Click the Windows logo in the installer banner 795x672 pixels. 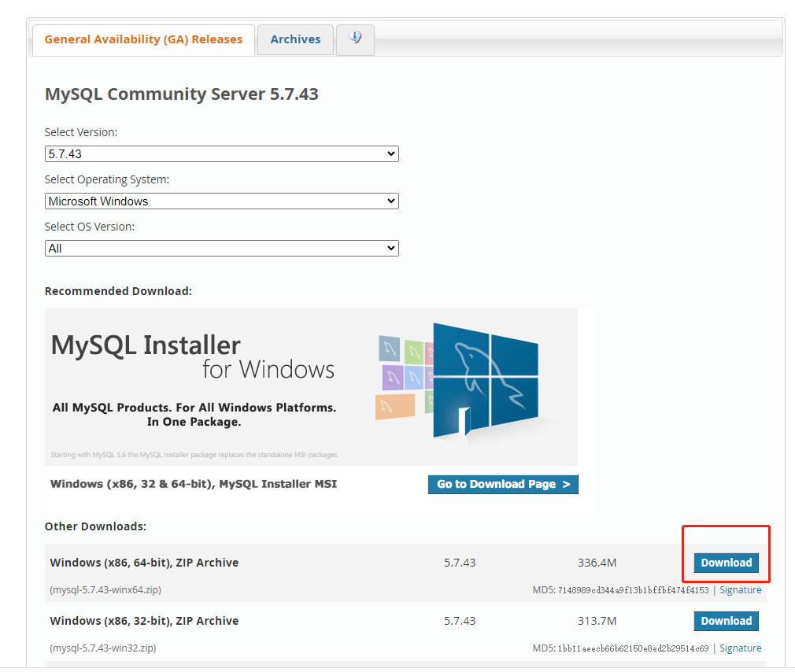(485, 380)
